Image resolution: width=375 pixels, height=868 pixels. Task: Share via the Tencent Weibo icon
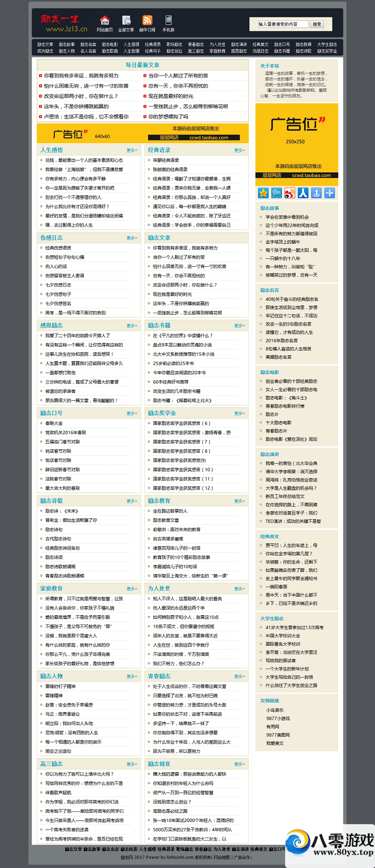click(276, 193)
